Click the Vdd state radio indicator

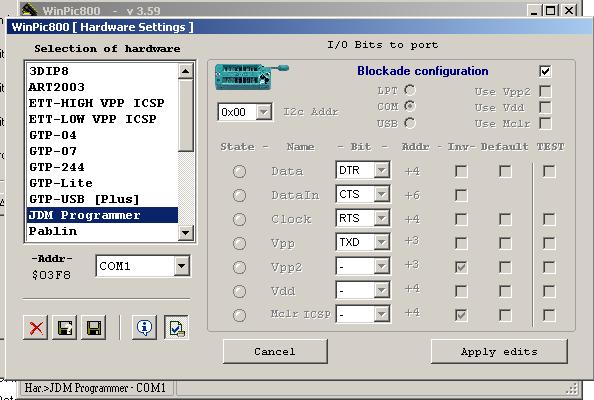point(239,291)
